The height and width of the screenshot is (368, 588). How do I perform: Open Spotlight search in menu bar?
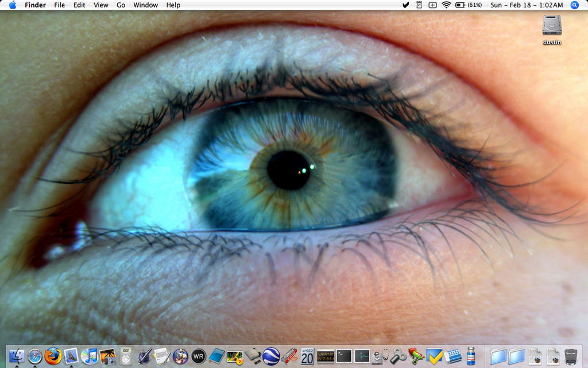574,5
